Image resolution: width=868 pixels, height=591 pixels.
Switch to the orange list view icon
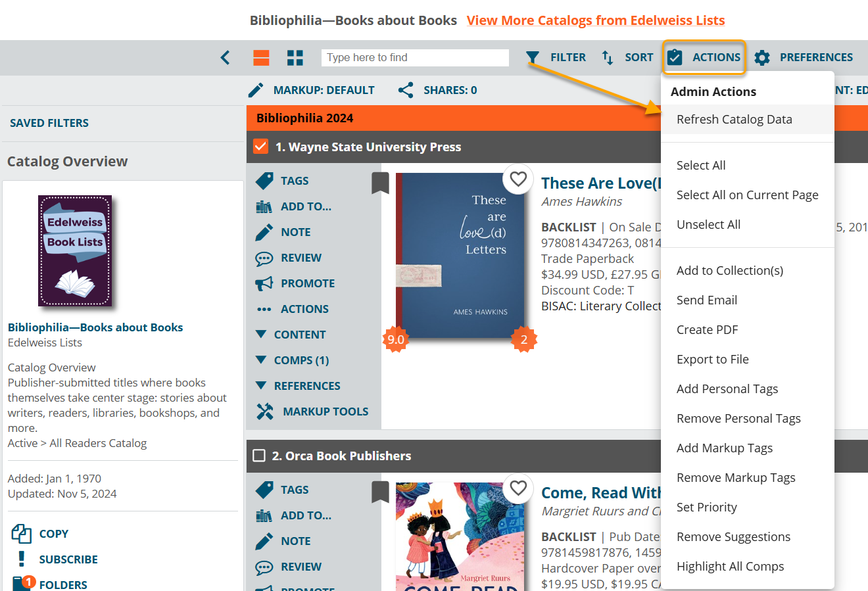click(261, 58)
